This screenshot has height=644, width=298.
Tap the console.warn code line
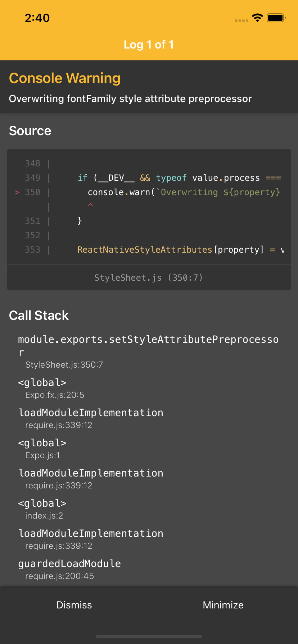tap(184, 192)
